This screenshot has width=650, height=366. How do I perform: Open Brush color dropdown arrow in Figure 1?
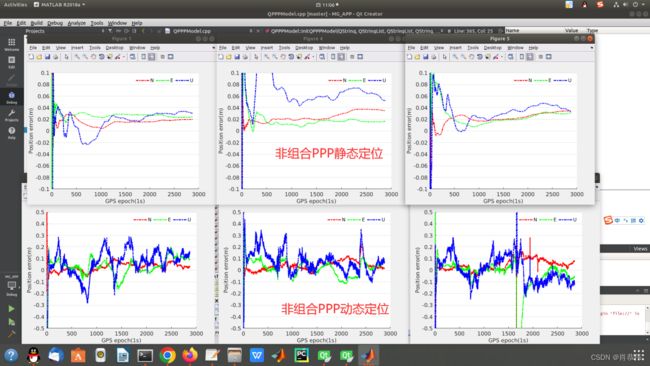pos(124,57)
